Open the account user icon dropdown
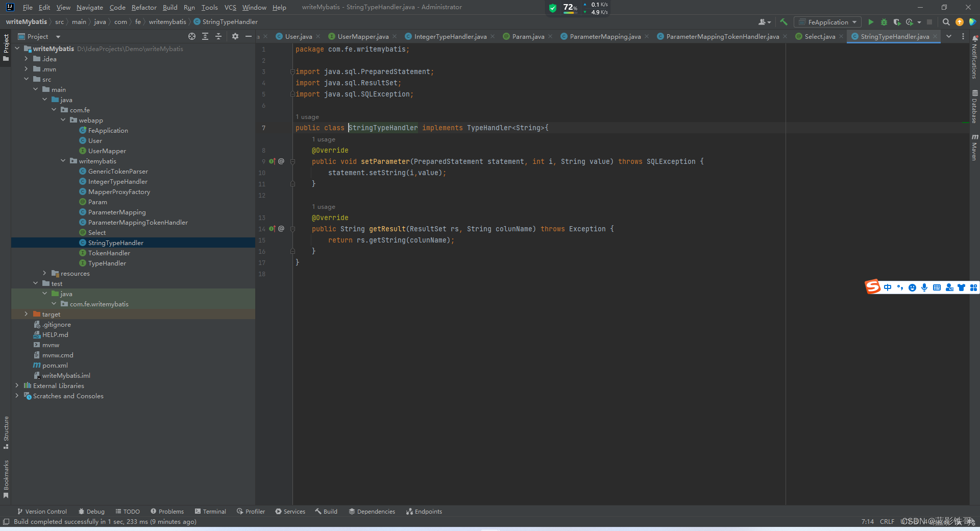 [764, 22]
